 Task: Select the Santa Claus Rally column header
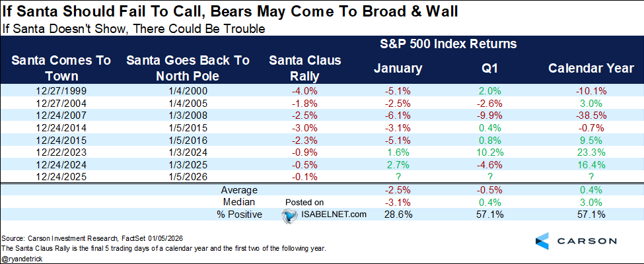(x=304, y=67)
